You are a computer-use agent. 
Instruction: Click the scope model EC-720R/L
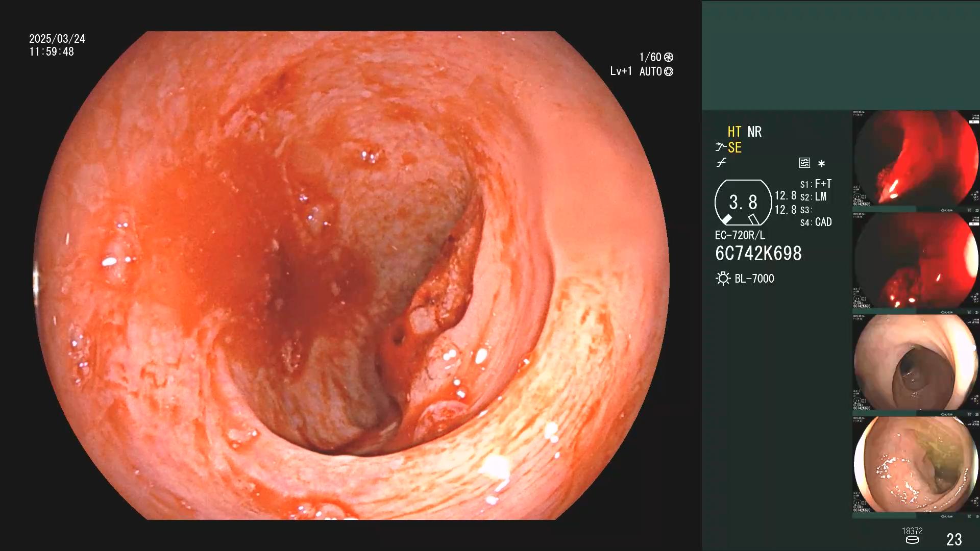(740, 235)
